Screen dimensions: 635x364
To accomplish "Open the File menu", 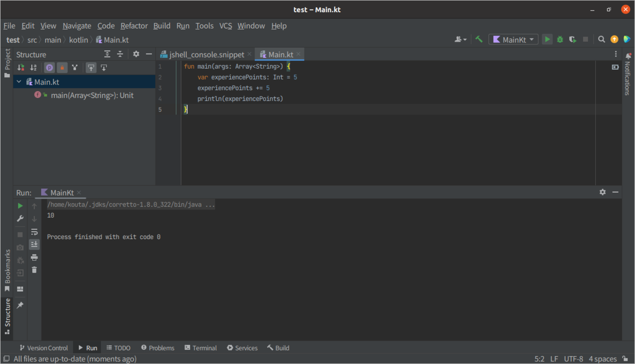I will pyautogui.click(x=10, y=25).
